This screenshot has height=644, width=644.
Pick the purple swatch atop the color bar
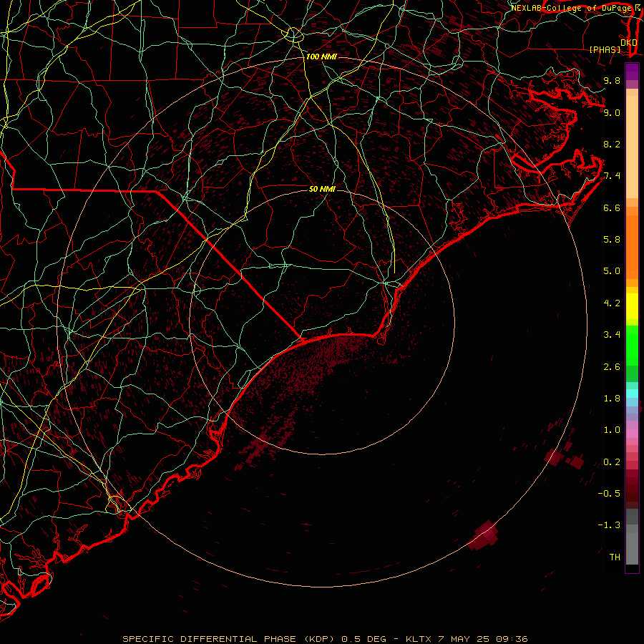(x=632, y=72)
